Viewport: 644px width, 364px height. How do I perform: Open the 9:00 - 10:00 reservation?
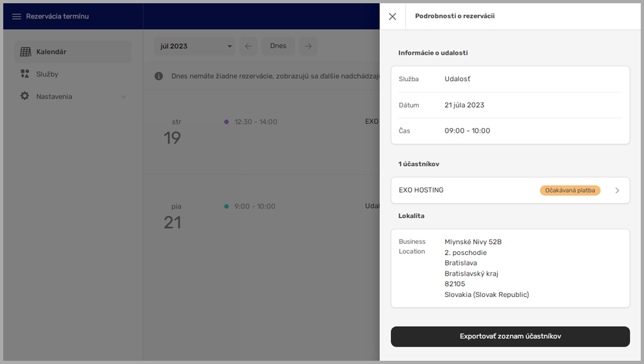(254, 207)
